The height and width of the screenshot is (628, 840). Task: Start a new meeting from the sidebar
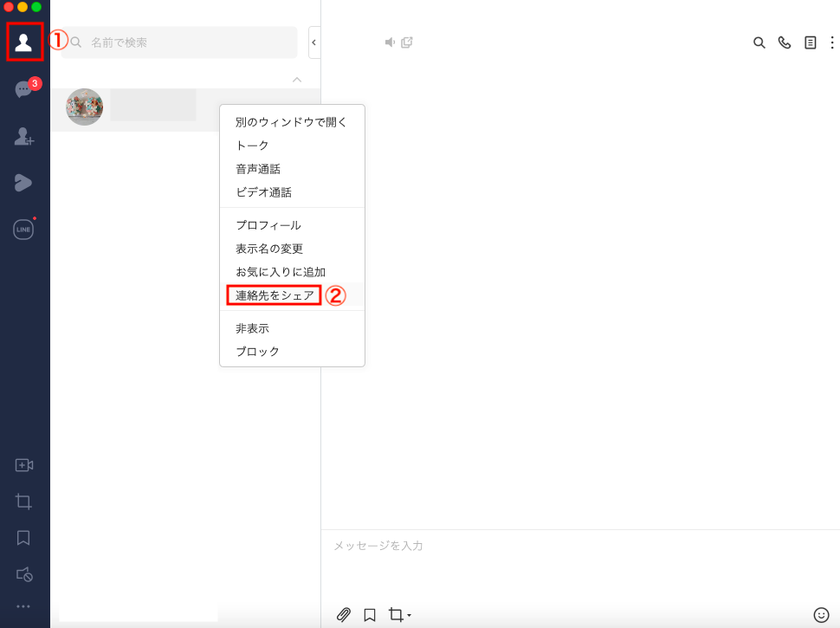click(24, 465)
